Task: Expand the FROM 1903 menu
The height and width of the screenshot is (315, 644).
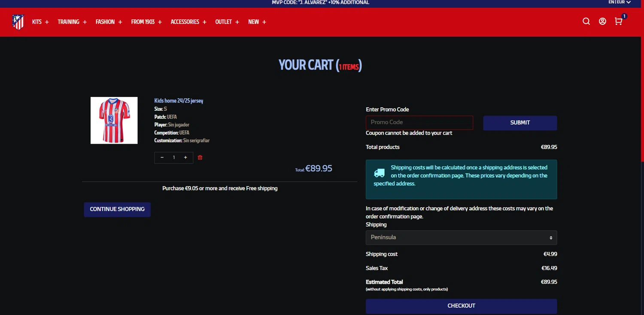Action: coord(146,22)
